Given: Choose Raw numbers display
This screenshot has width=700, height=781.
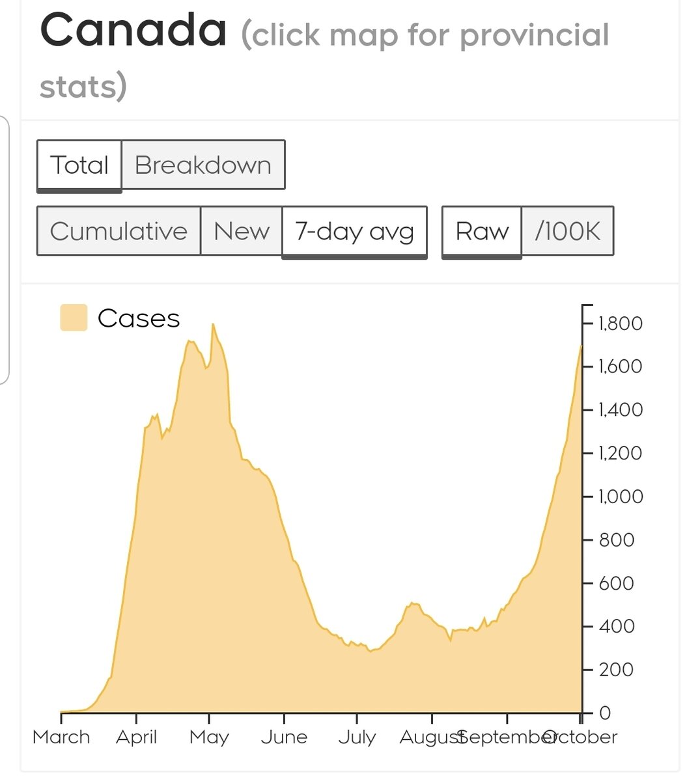Looking at the screenshot, I should click(482, 231).
